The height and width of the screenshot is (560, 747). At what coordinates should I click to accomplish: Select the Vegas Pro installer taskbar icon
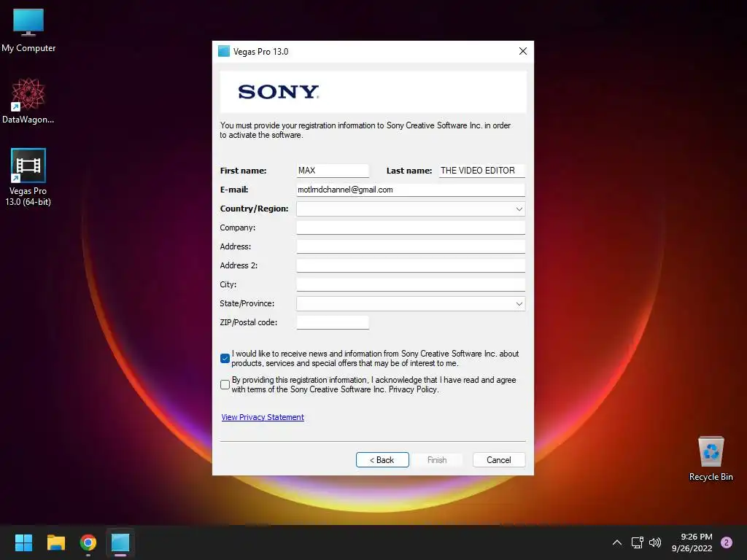pos(120,542)
